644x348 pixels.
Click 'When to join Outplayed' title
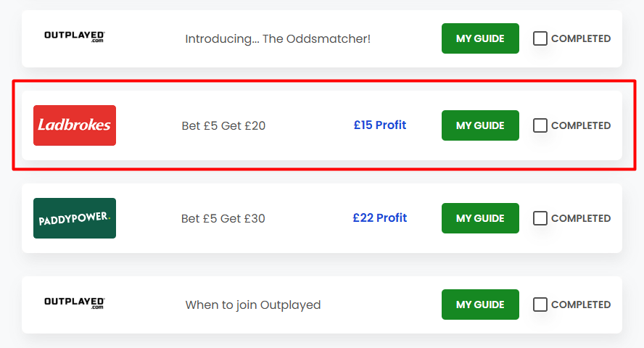253,305
